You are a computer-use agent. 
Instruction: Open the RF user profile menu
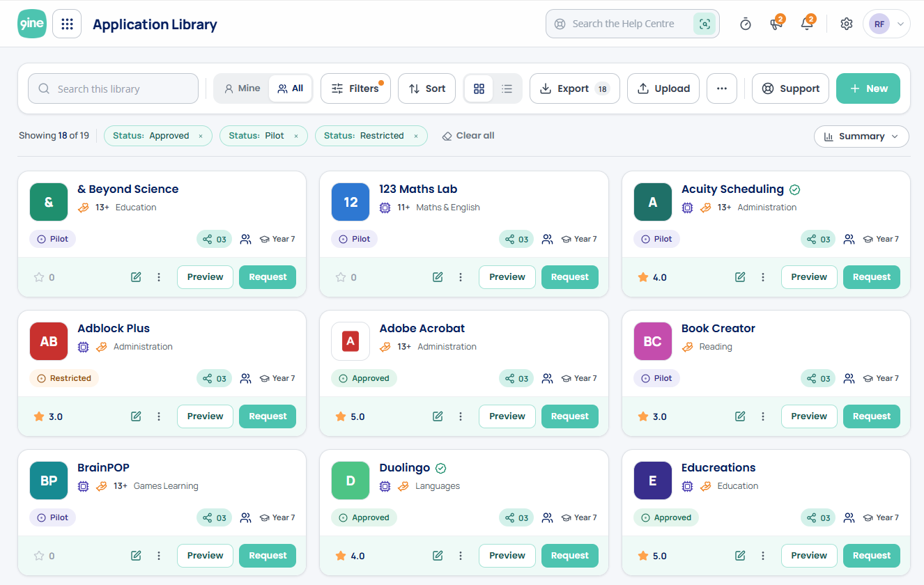click(886, 24)
